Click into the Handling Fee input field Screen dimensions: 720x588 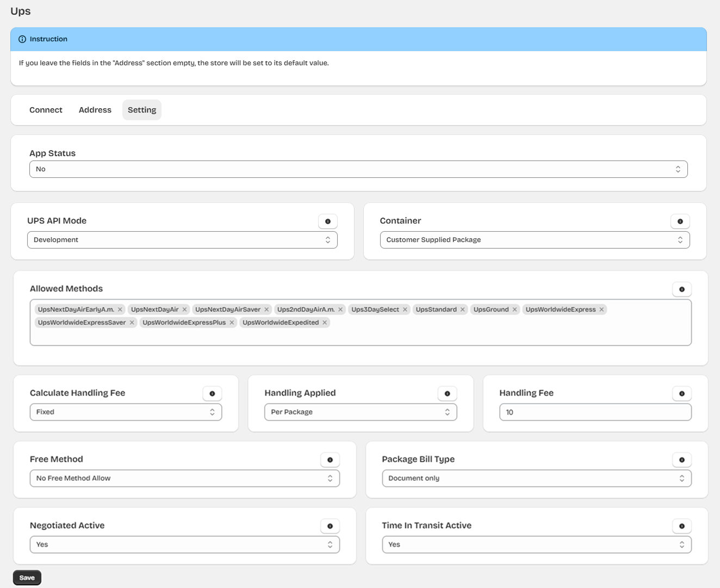[x=595, y=412]
